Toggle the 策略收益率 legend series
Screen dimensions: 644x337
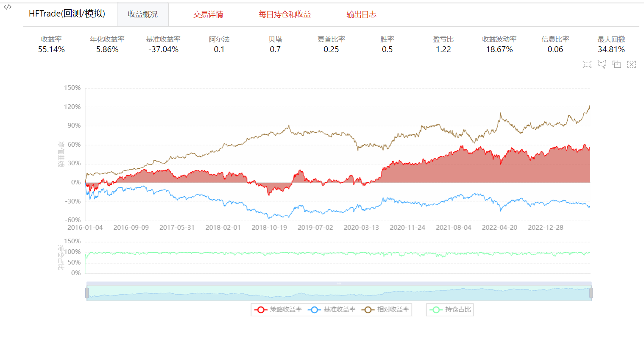[x=278, y=310]
